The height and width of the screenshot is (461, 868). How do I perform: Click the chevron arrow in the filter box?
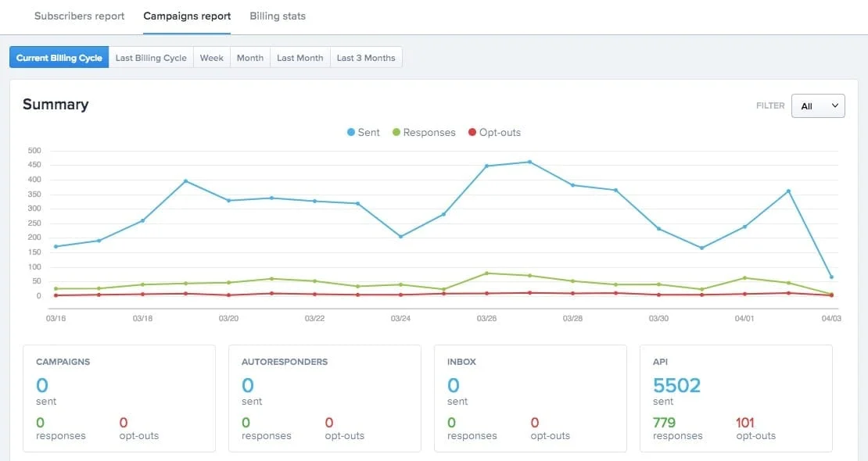click(x=835, y=105)
